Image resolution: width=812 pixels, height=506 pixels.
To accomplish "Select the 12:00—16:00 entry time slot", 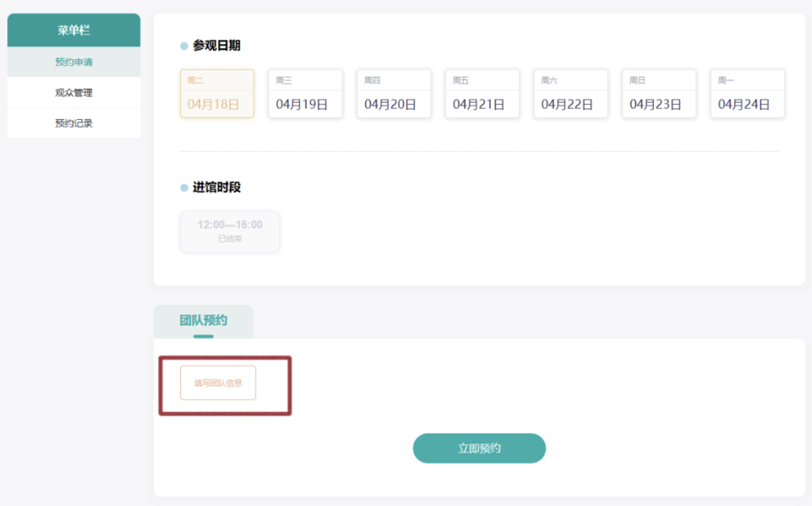I will (x=230, y=232).
